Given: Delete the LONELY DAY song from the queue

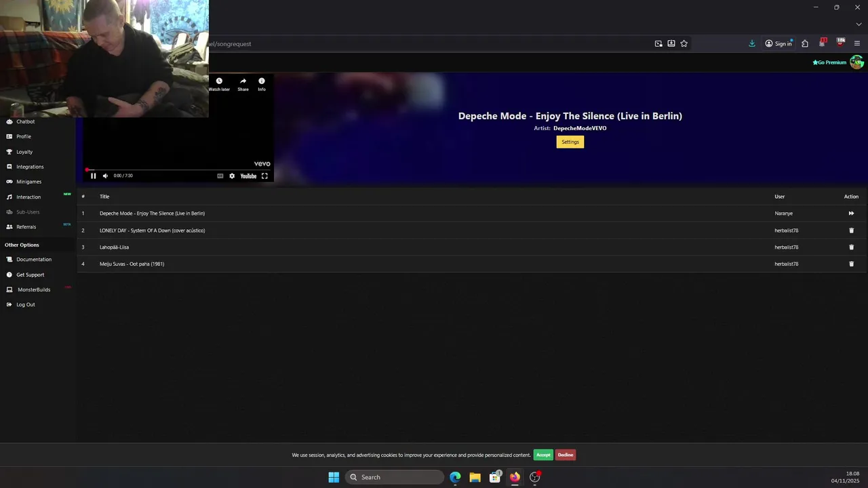Looking at the screenshot, I should [x=852, y=230].
